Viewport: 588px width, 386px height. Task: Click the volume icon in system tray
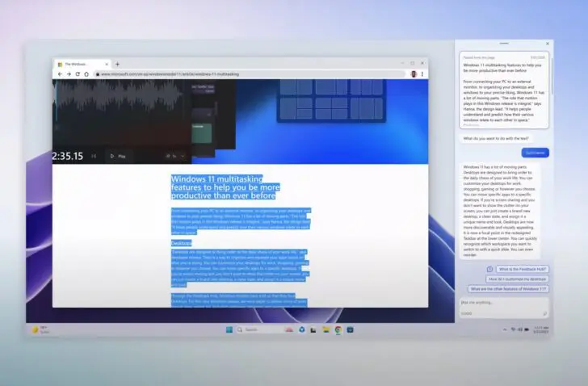pos(520,329)
